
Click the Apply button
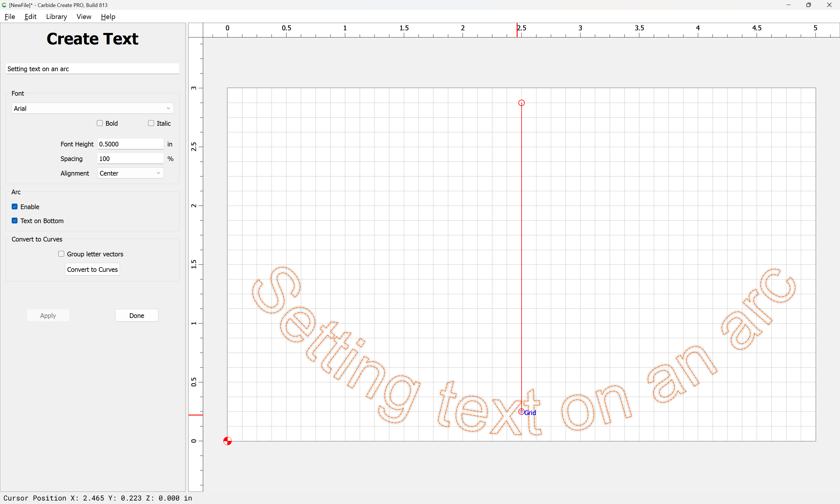pyautogui.click(x=48, y=316)
